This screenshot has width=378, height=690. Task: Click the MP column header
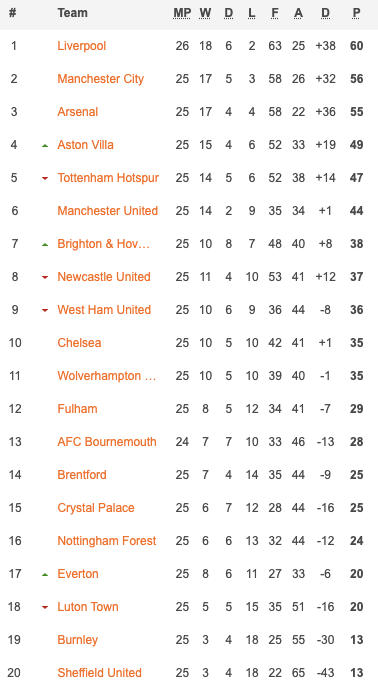pos(182,13)
